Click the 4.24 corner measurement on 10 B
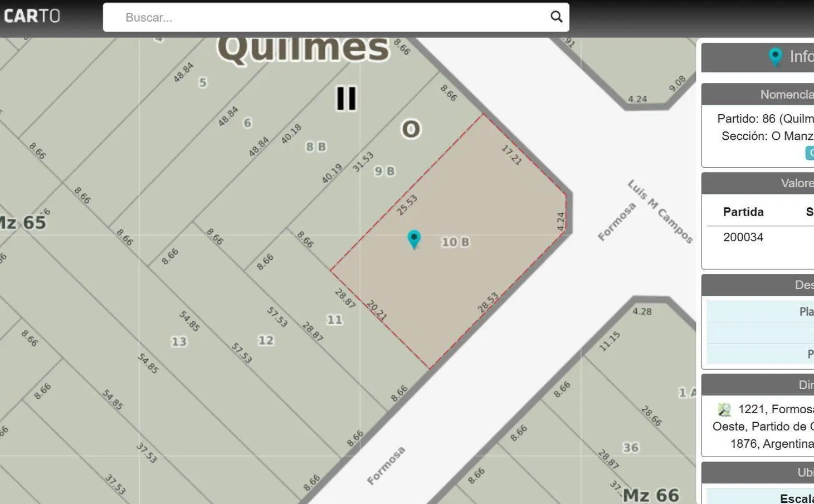 561,221
